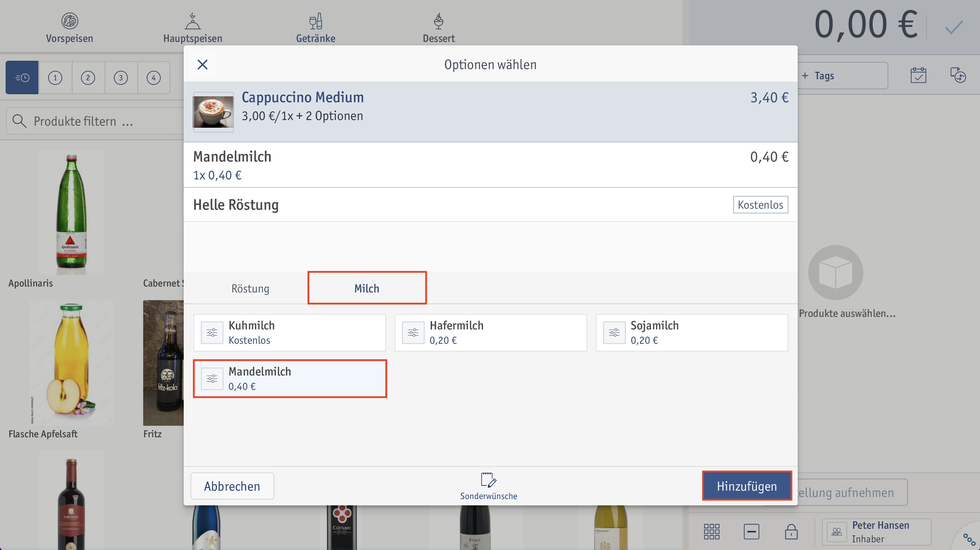Screen dimensions: 980x550
Task: Switch to the Milch tab
Action: (x=367, y=288)
